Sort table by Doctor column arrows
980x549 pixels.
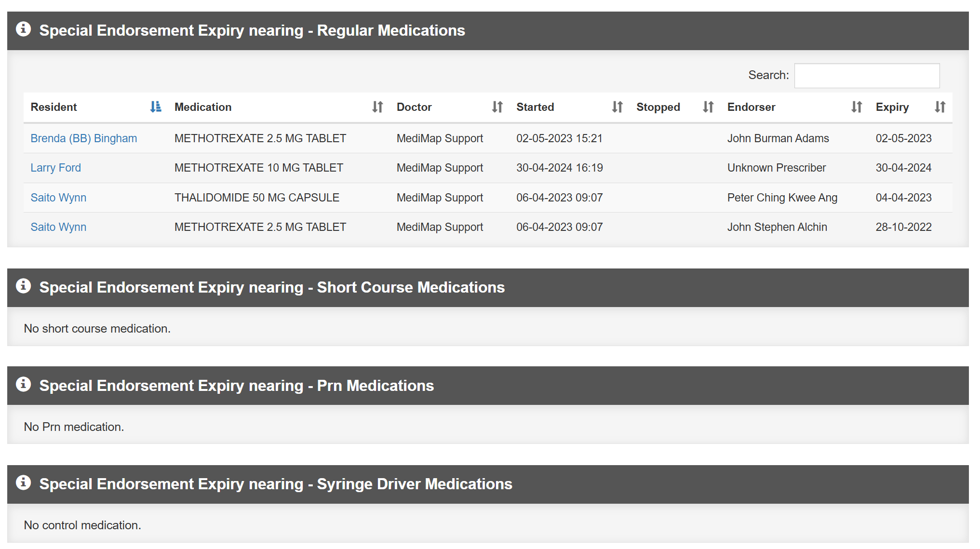(x=497, y=107)
